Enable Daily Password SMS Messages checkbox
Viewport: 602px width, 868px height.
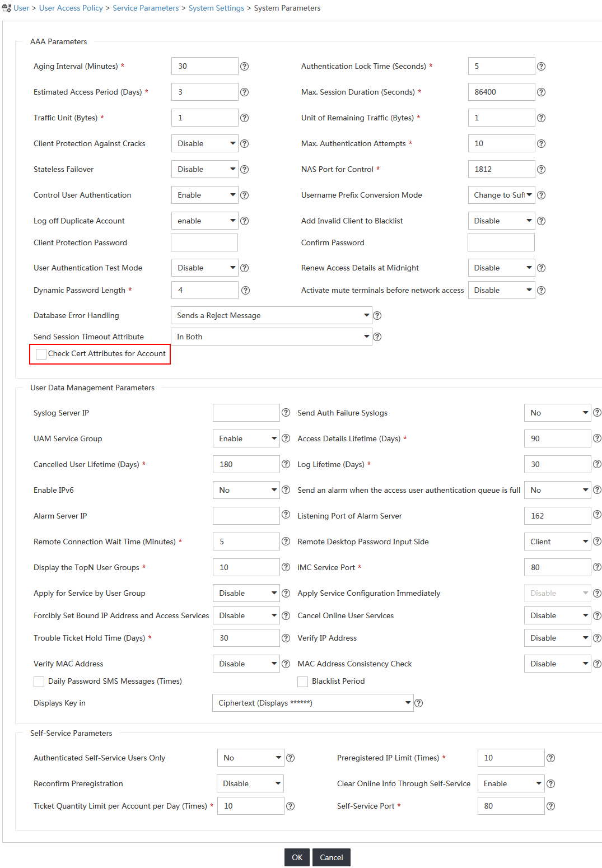[39, 682]
